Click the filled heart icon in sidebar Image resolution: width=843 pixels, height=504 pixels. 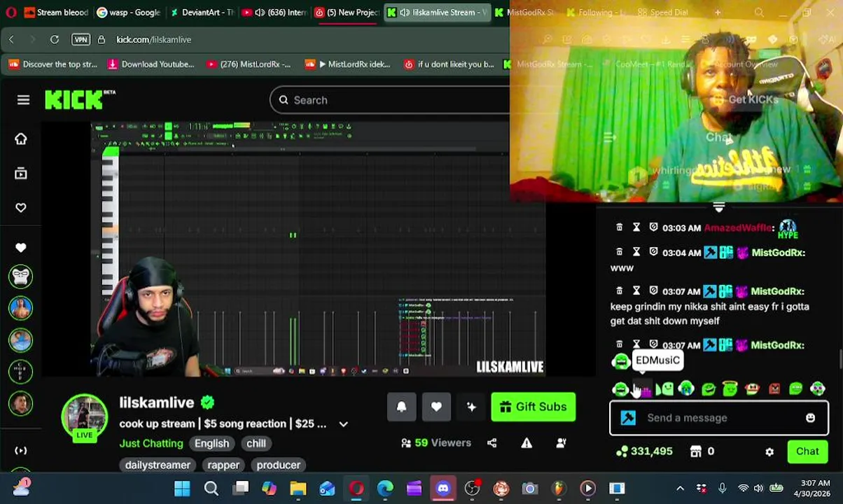[21, 247]
